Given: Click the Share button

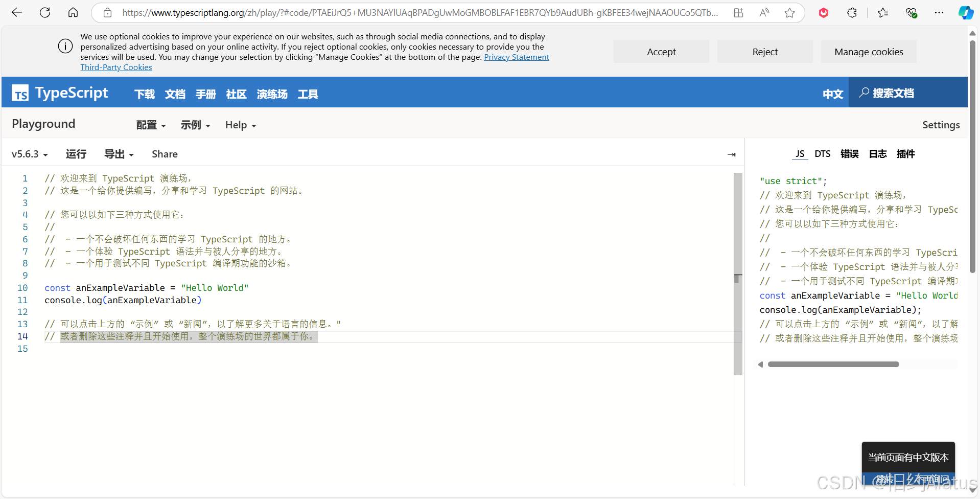Looking at the screenshot, I should pyautogui.click(x=165, y=154).
